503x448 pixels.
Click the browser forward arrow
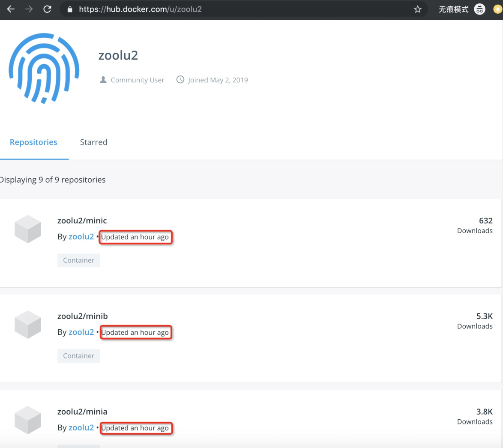coord(29,9)
